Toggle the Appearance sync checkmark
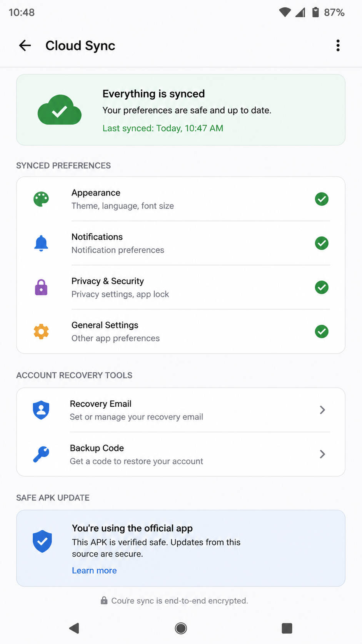362x644 pixels. pos(322,199)
